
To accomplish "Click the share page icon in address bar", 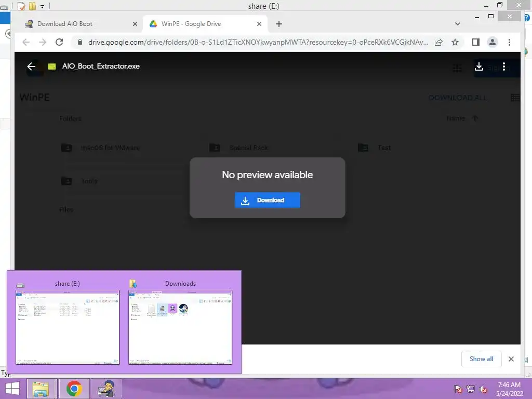I will (x=438, y=42).
